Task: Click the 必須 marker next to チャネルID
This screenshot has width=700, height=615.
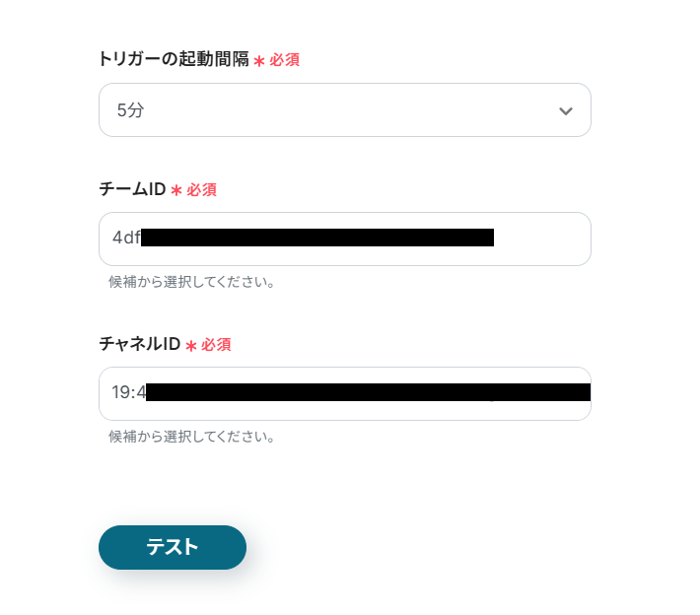Action: (x=216, y=345)
